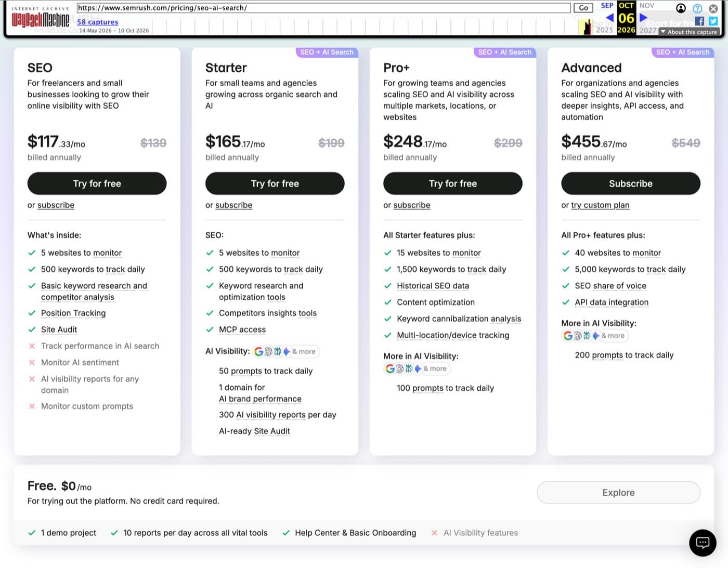Open the 'try custom plan' link

[x=600, y=205]
